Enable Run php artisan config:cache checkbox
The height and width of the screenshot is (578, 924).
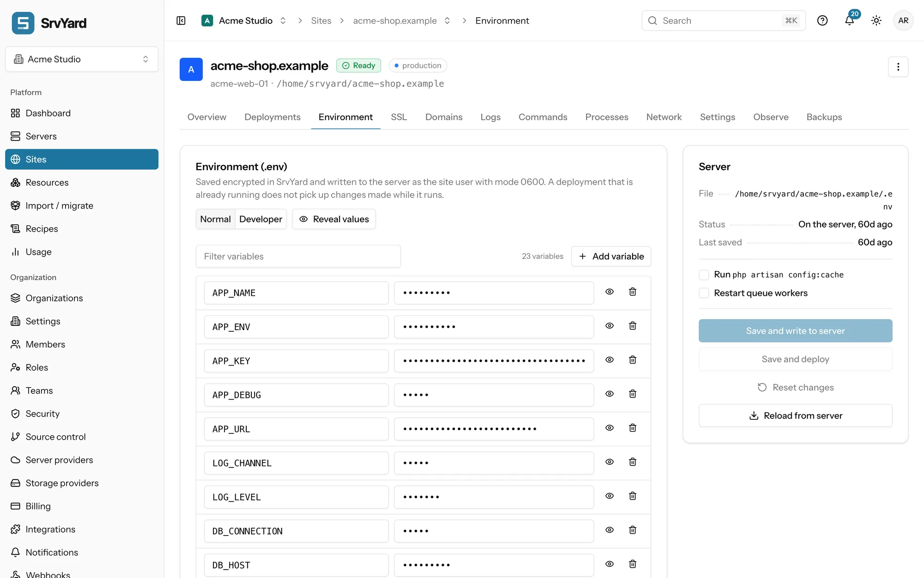tap(704, 275)
